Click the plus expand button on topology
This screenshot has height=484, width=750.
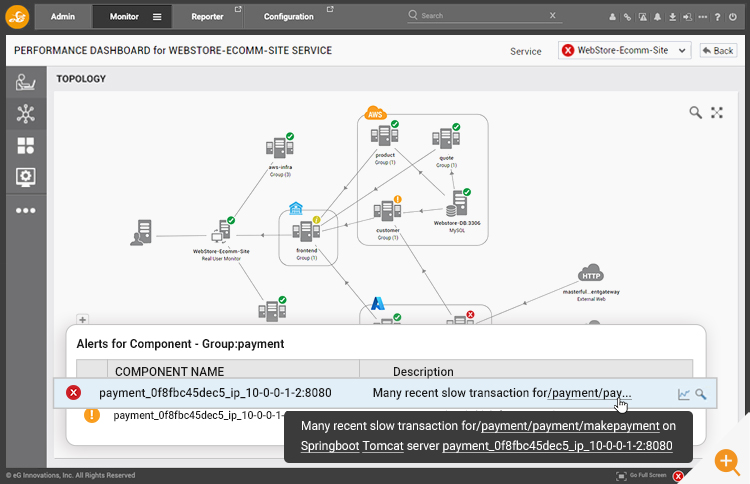click(x=82, y=319)
